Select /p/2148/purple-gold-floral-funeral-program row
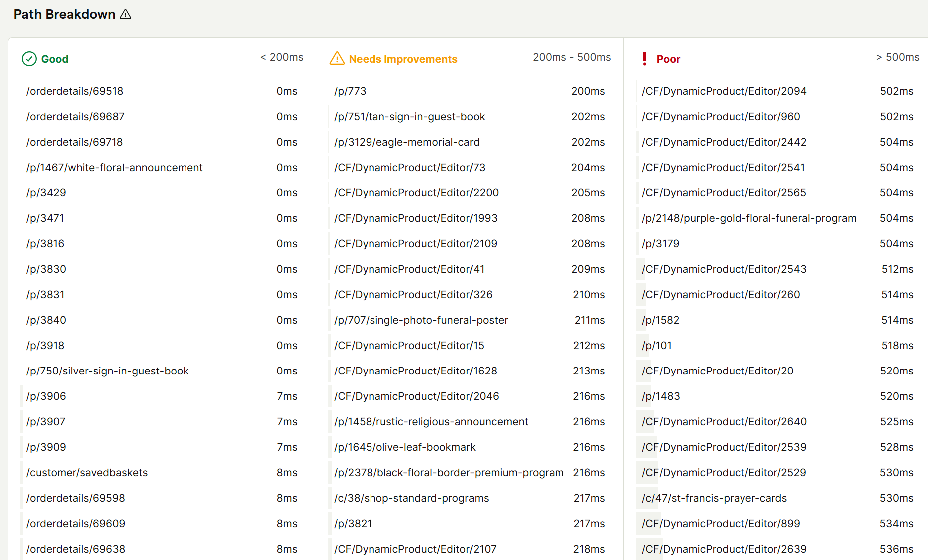Viewport: 928px width, 560px height. (x=749, y=218)
